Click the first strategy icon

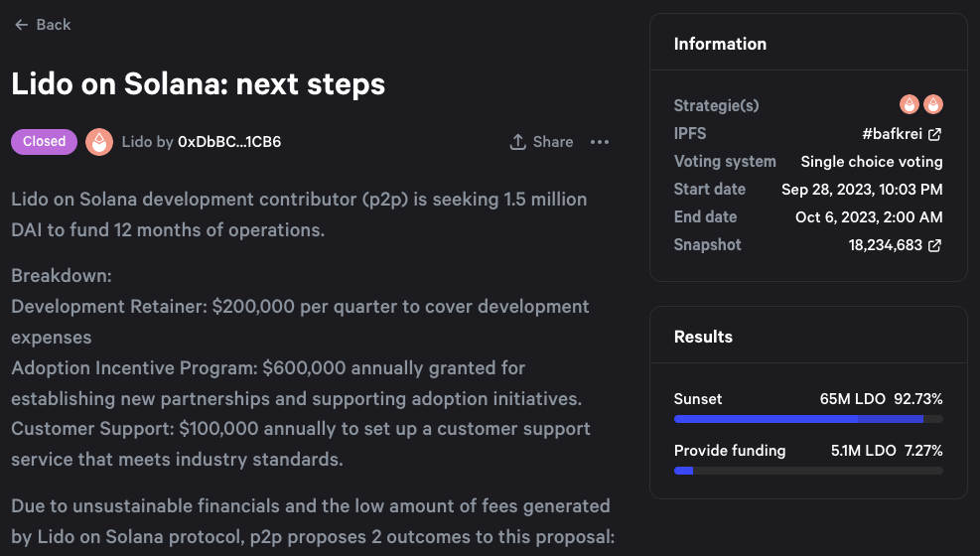[909, 105]
